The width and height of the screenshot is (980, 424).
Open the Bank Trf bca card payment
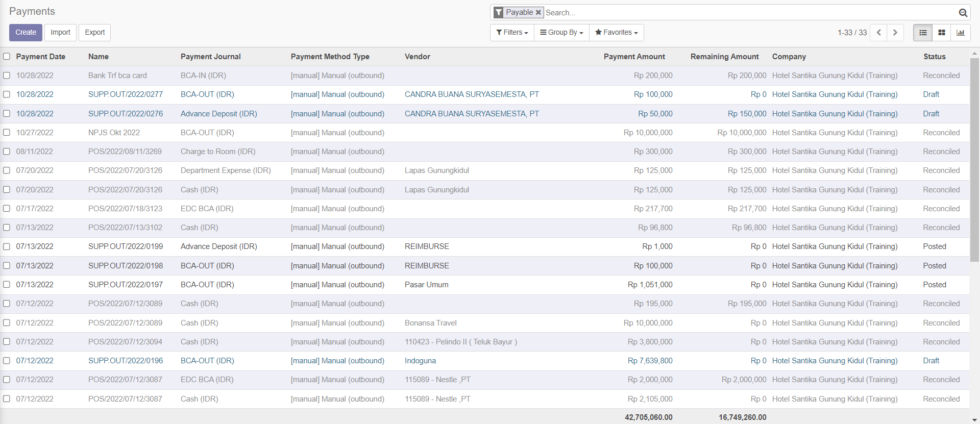[x=117, y=76]
